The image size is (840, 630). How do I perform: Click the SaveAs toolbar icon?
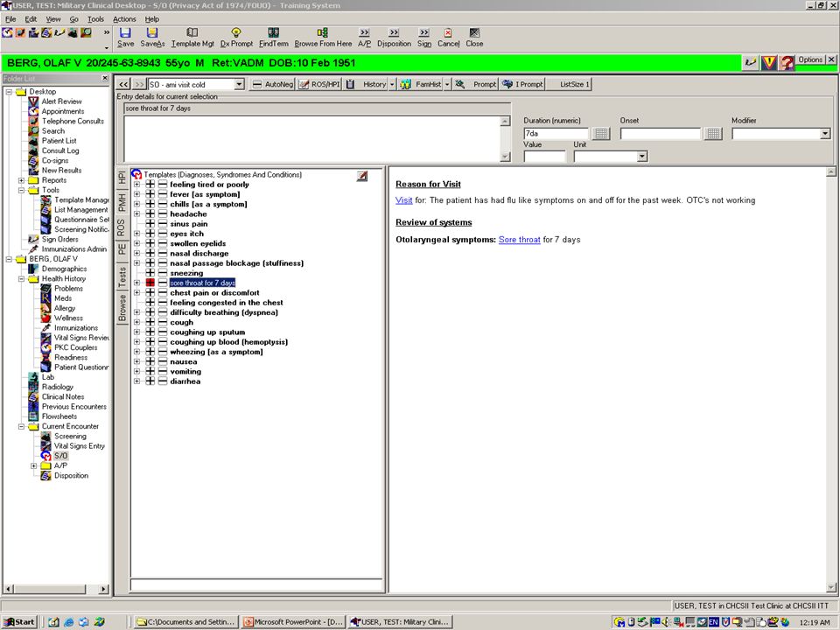152,33
